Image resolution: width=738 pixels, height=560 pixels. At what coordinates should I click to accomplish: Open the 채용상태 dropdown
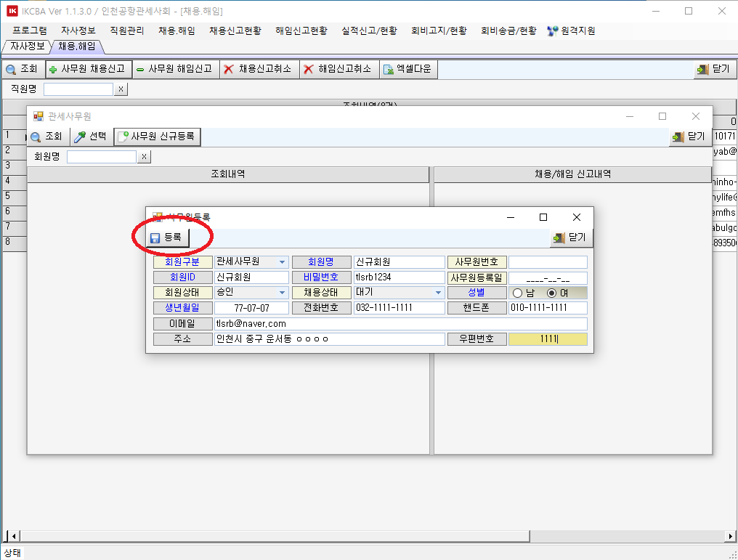(438, 293)
